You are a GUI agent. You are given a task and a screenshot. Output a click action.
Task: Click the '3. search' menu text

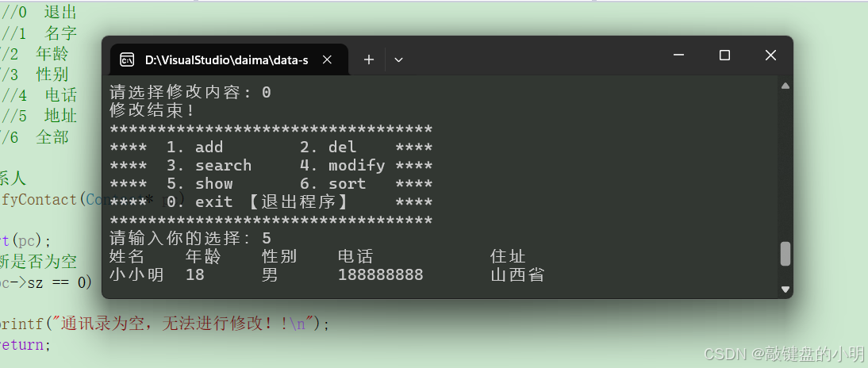pos(209,166)
